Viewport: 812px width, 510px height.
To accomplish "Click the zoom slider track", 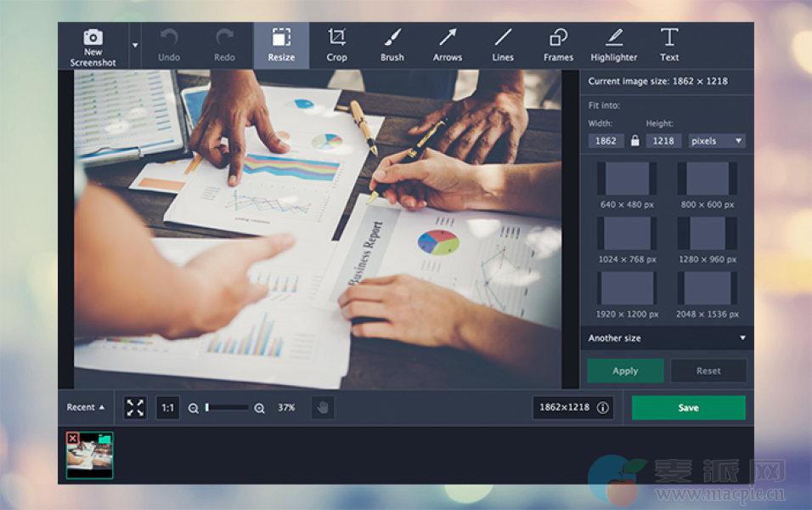I will (x=227, y=408).
